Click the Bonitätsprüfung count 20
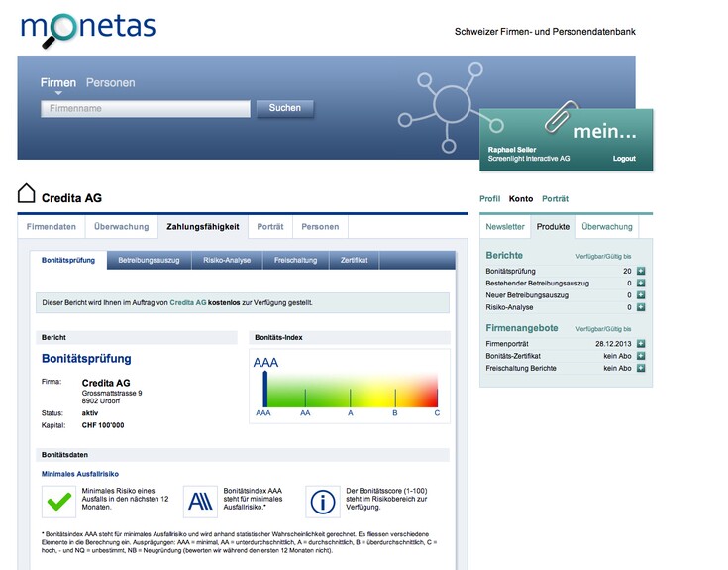728x570 pixels. pos(627,271)
